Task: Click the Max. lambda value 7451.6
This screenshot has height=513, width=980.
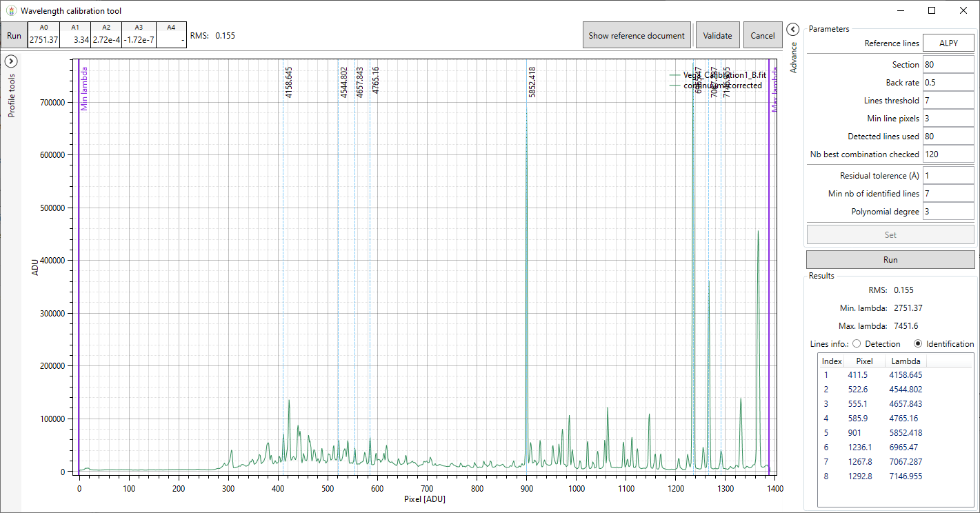Action: point(906,326)
